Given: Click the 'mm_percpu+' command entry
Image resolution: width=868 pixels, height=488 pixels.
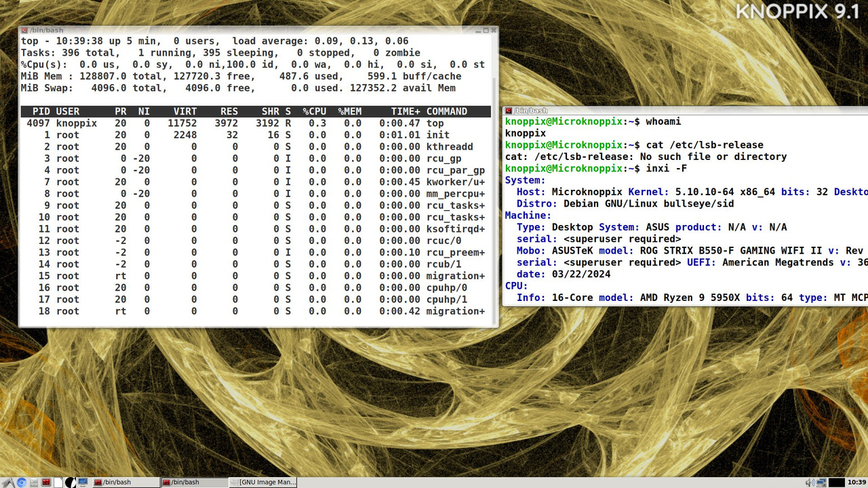Looking at the screenshot, I should (455, 194).
